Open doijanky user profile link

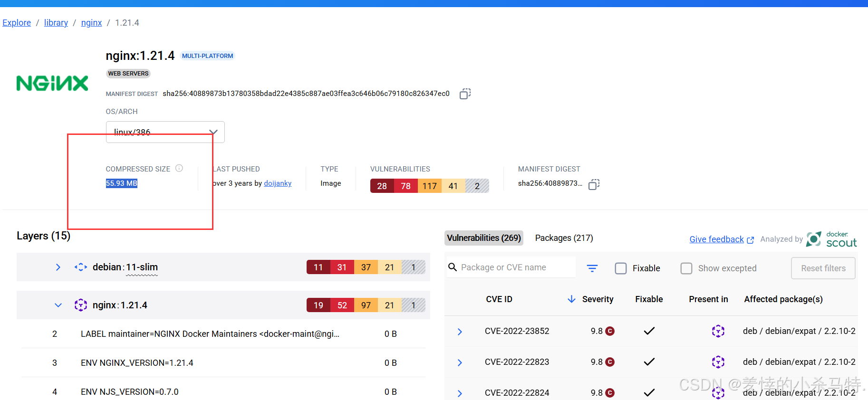[278, 183]
